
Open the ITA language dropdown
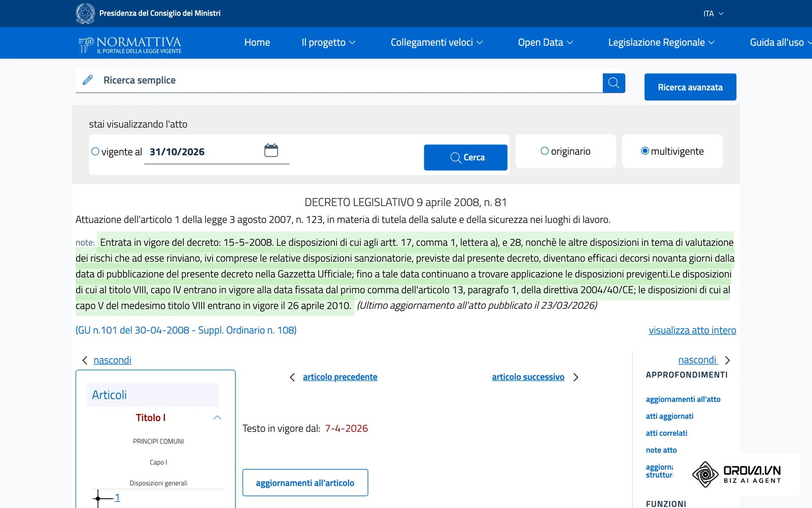coord(713,14)
